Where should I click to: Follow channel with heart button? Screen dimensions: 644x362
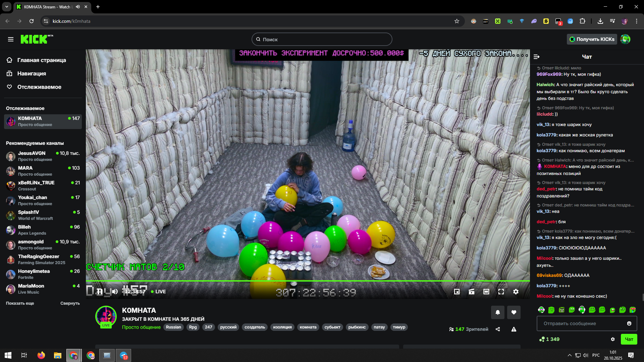pos(514,312)
